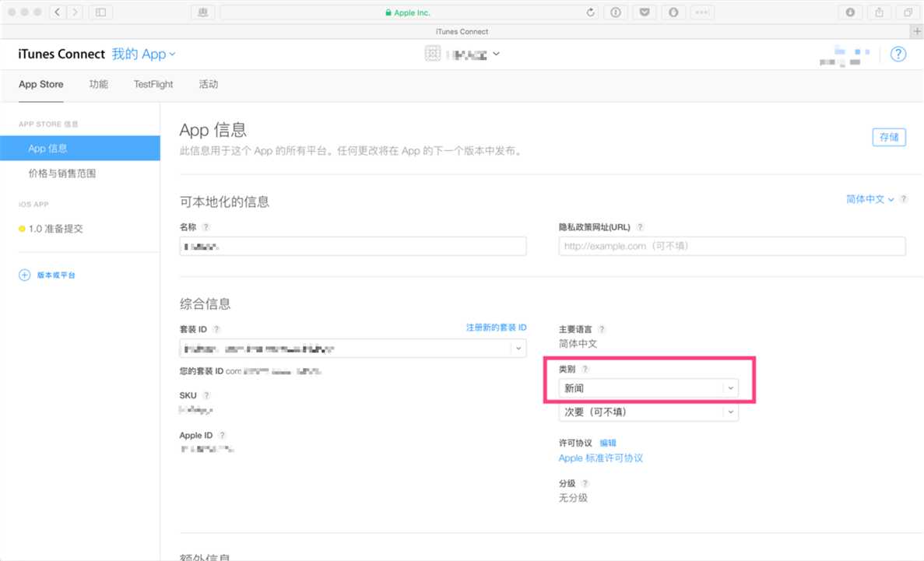The height and width of the screenshot is (561, 924).
Task: Click into the 名称 text field
Action: pyautogui.click(x=353, y=247)
